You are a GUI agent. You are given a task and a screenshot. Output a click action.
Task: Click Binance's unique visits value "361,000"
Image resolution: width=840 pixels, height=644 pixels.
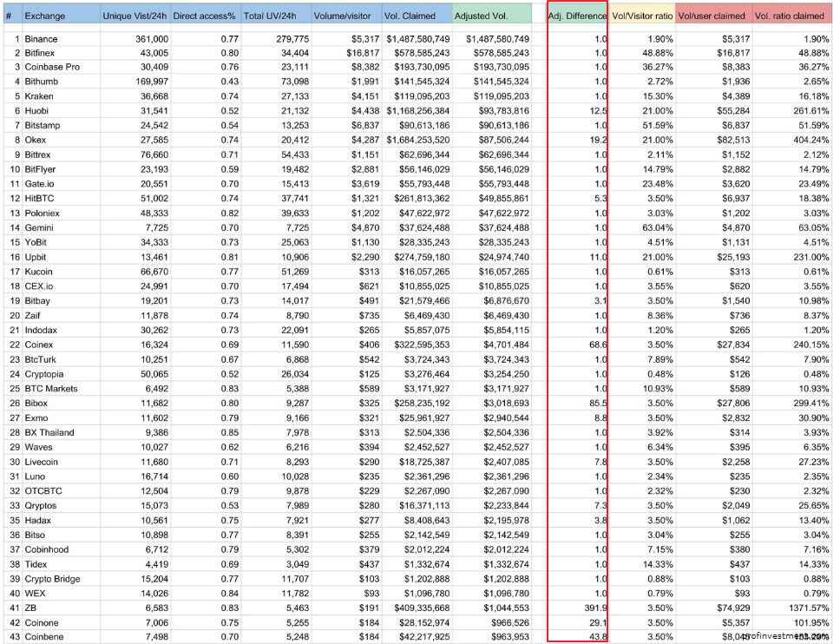(x=152, y=39)
